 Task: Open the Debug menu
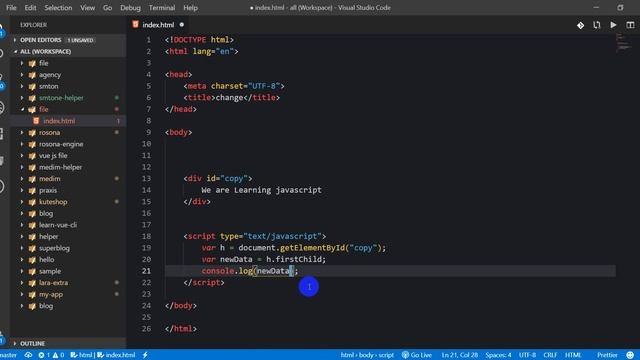click(x=130, y=8)
